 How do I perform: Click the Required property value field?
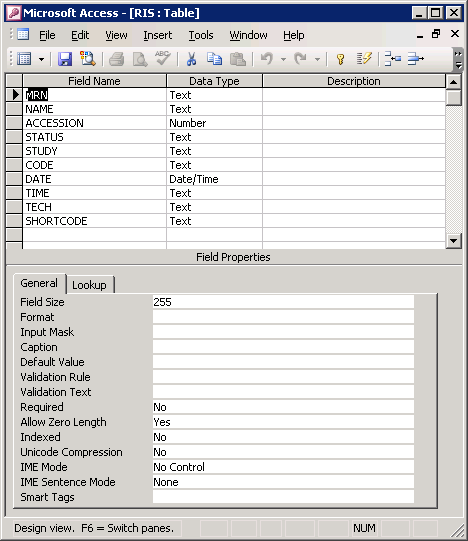click(x=283, y=407)
